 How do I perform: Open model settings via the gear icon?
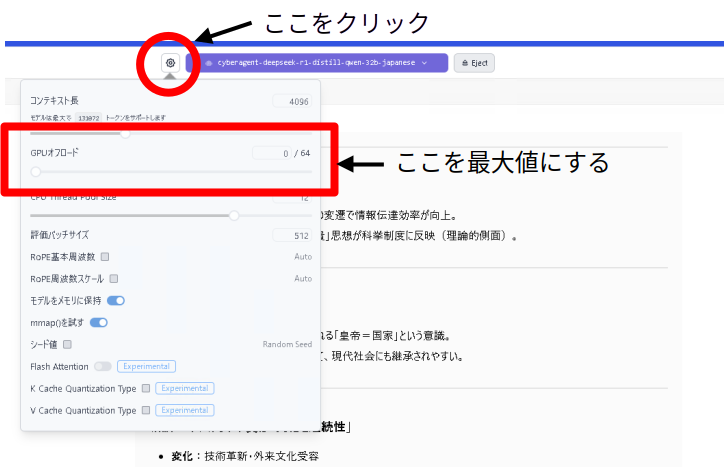[x=170, y=63]
